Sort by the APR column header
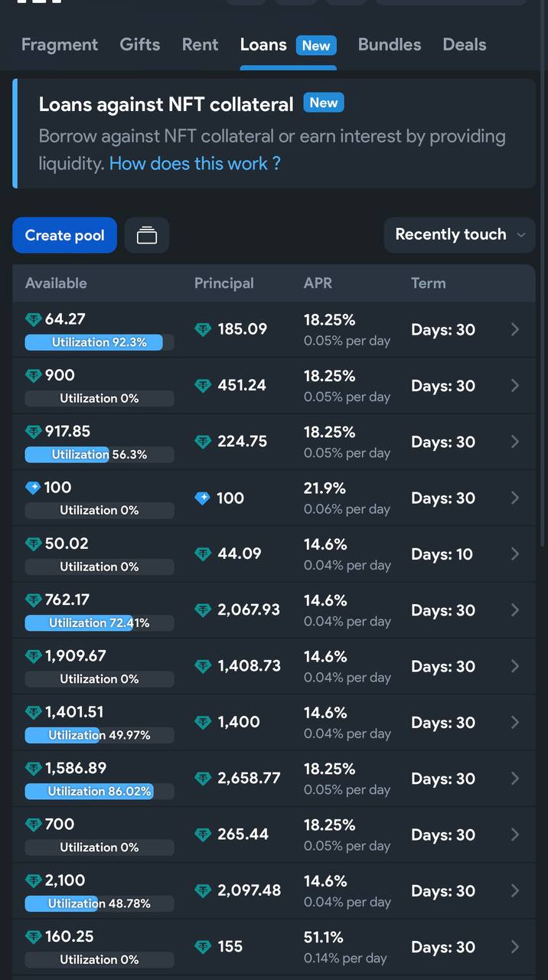The image size is (548, 980). (x=318, y=283)
